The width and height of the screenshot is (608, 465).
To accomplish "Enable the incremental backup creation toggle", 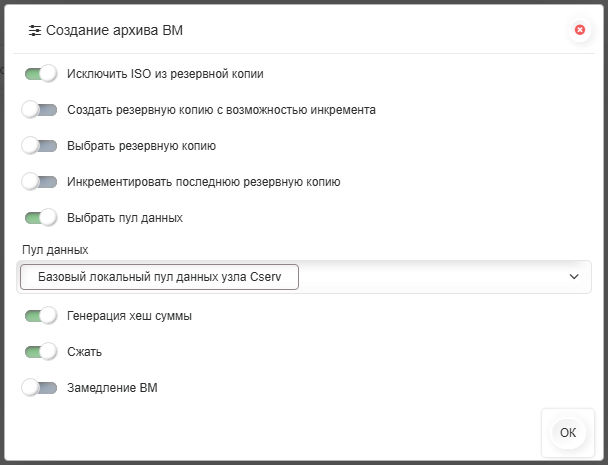I will click(39, 110).
